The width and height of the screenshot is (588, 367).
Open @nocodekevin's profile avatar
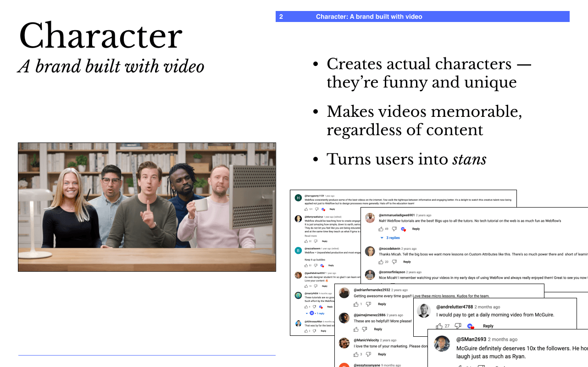(x=370, y=251)
